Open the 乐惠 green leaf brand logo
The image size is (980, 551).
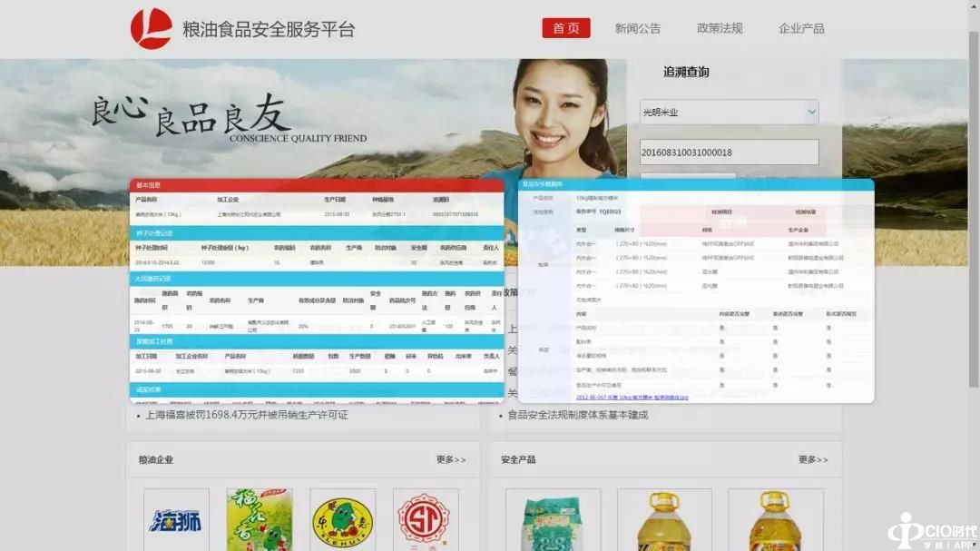point(342,520)
